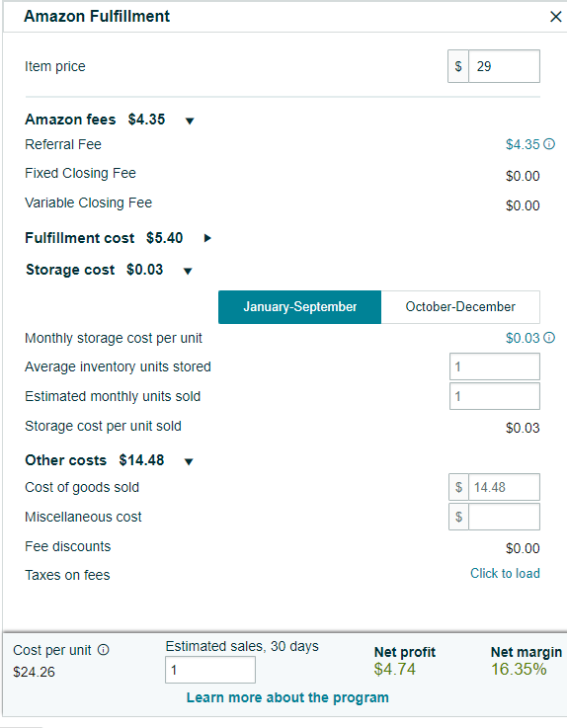Select the January-September storage period
567x728 pixels.
299,307
